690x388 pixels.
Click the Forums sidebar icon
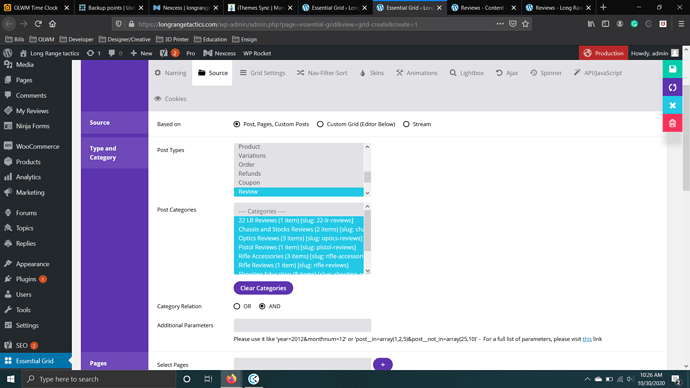(8, 212)
